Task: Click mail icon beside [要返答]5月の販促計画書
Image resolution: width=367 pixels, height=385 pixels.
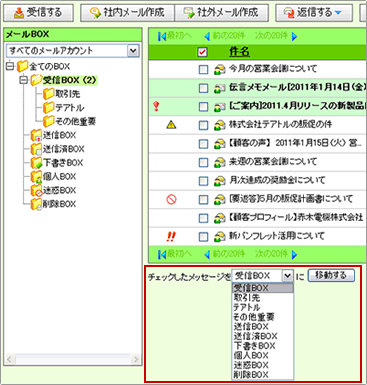Action: [x=220, y=200]
